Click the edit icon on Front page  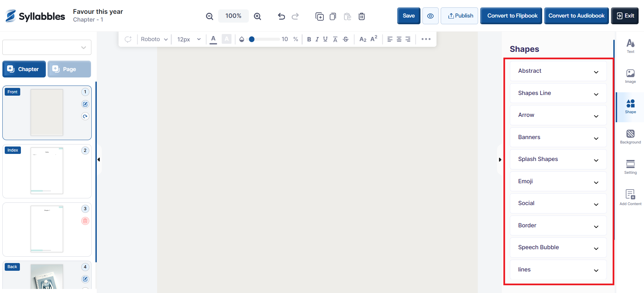pos(85,104)
